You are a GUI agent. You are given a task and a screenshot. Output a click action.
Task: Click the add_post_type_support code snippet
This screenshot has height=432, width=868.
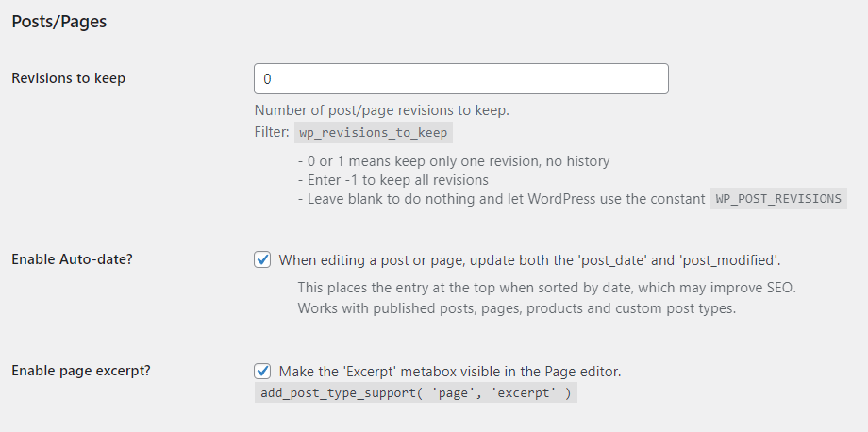click(x=415, y=393)
